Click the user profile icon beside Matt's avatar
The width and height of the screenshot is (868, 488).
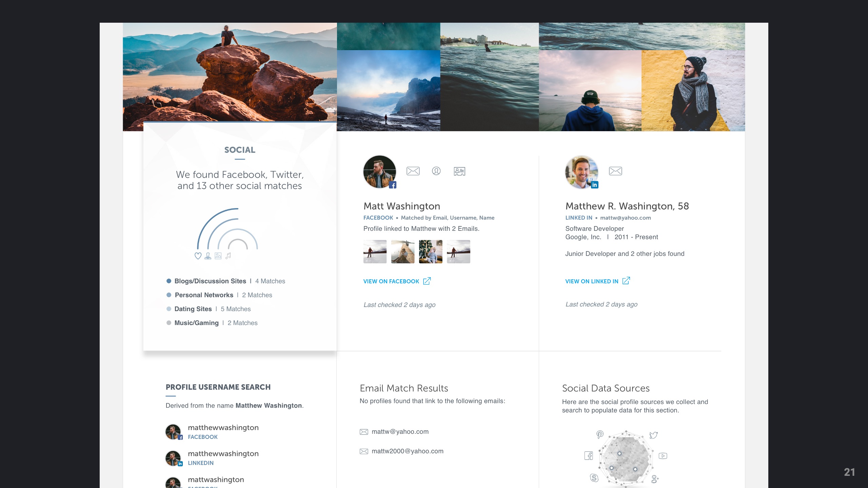click(436, 171)
